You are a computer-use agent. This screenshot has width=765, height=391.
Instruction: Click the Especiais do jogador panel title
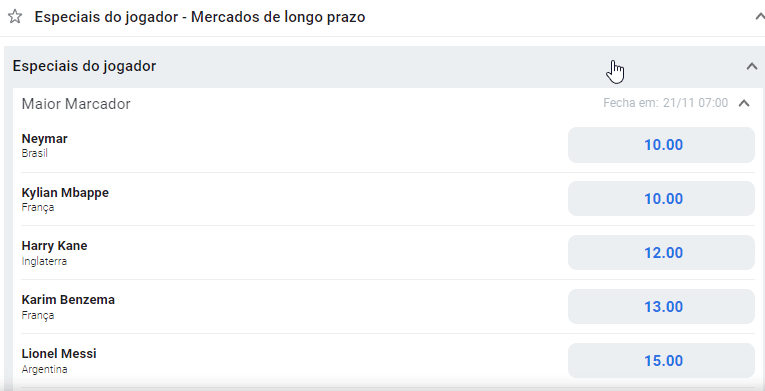point(84,66)
